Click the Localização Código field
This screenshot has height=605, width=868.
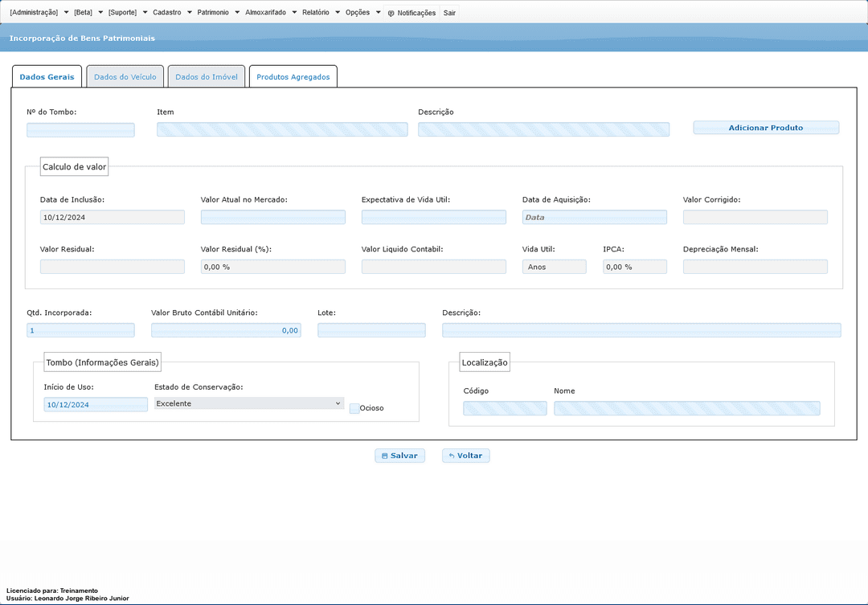tap(505, 408)
